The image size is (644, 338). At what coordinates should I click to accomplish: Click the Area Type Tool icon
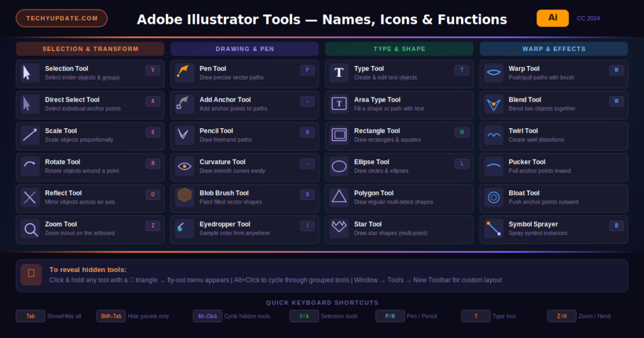click(339, 104)
